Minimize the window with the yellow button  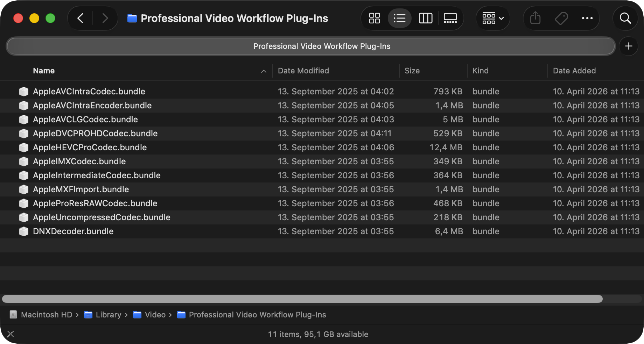[34, 18]
